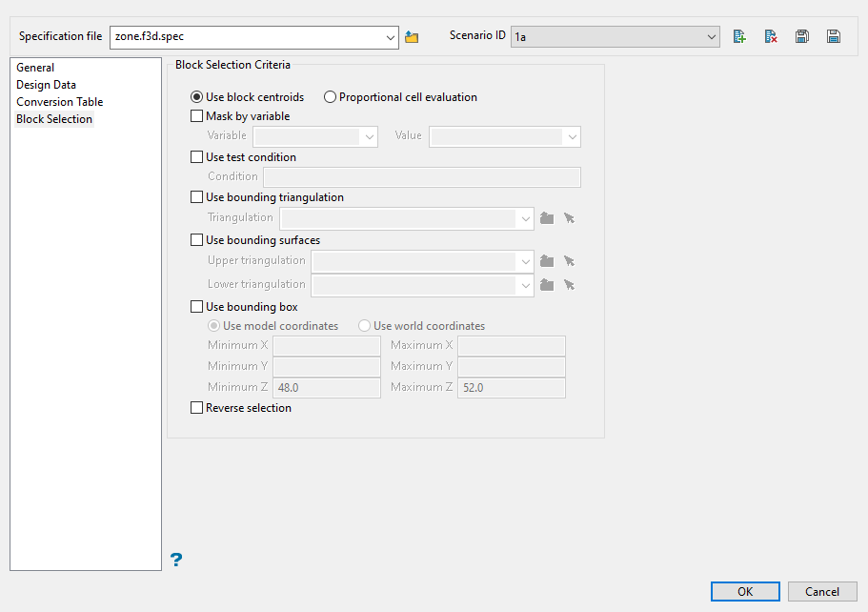Switch to the Design Data page
Screen dimensions: 868x612
[46, 85]
